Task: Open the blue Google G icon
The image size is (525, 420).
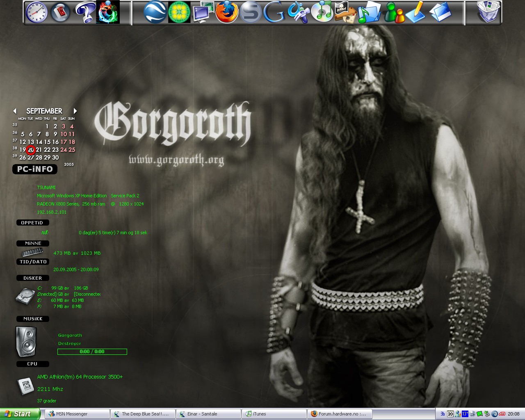Action: pyautogui.click(x=274, y=12)
